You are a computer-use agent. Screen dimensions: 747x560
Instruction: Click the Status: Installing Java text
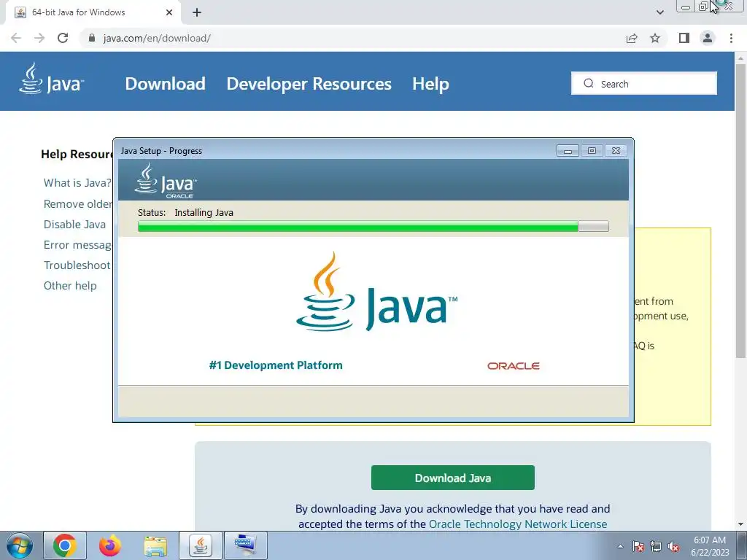click(x=185, y=212)
